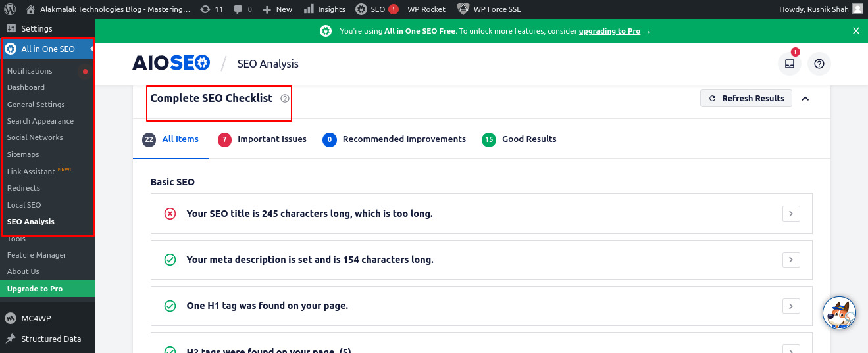Open WP Rocket admin bar menu
Viewport: 868px width, 353px height.
tap(426, 9)
